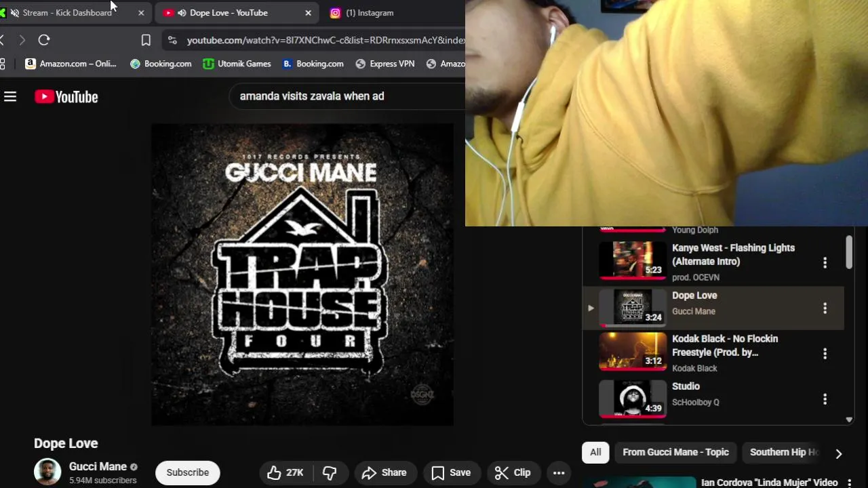Click the playlist scrollbar thumb

[x=849, y=252]
